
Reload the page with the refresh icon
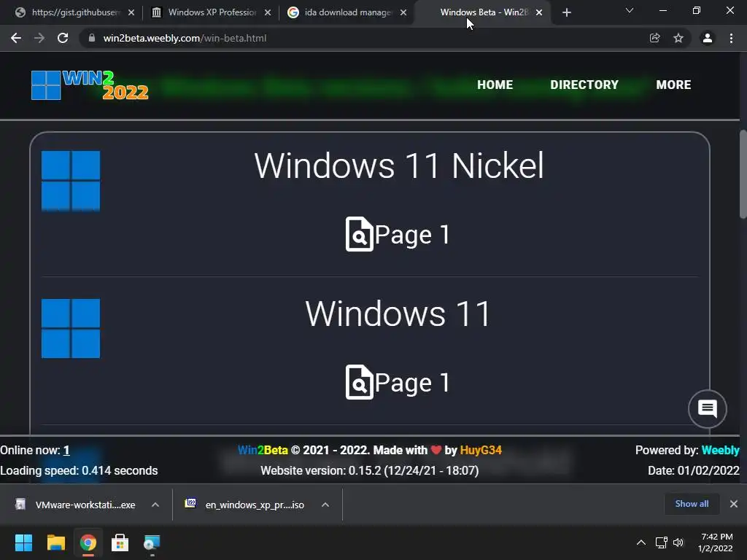point(63,38)
